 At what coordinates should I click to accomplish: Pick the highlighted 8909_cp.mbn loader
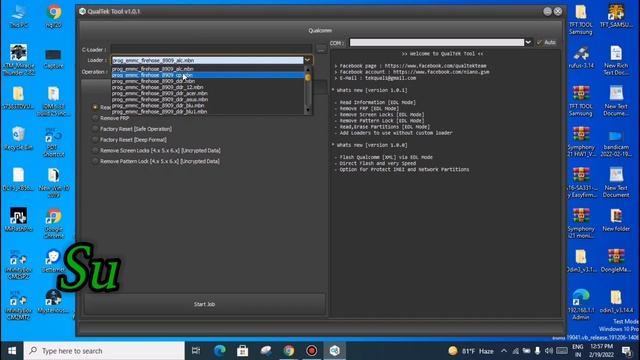tap(208, 75)
